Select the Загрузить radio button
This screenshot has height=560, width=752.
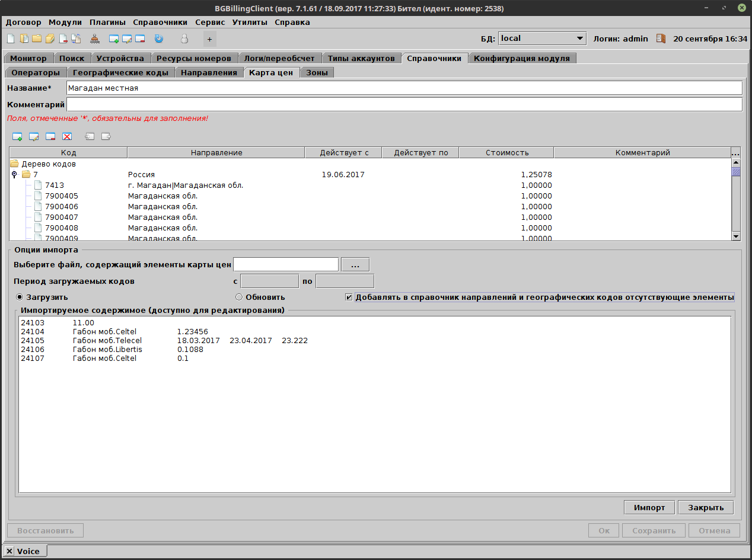tap(20, 297)
